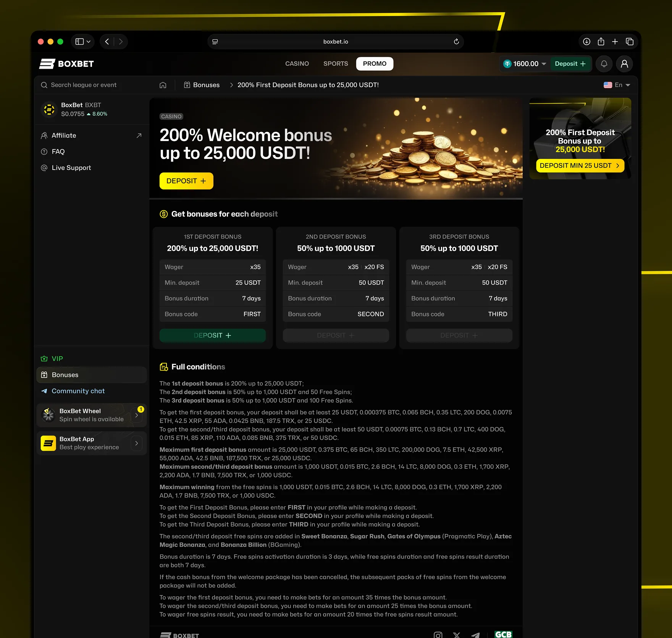This screenshot has height=638, width=672.
Task: Click the 1st deposit bonus DEPOSIT + button
Action: pos(213,335)
